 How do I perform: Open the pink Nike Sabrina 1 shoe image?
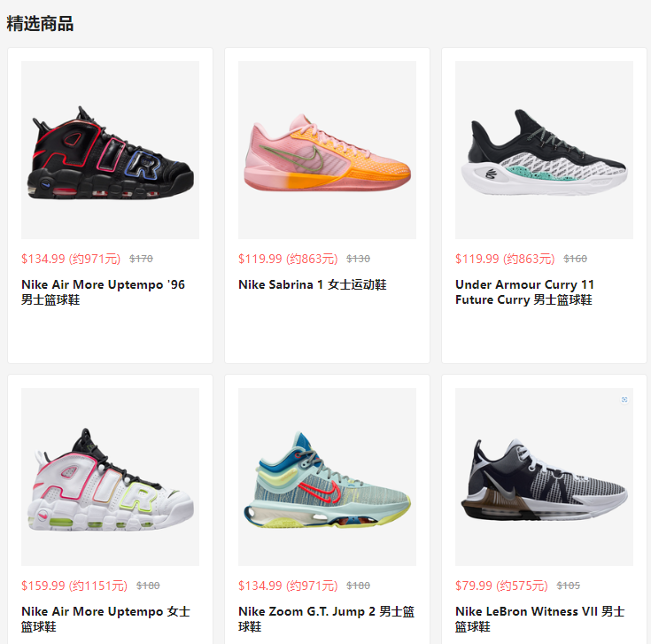[x=327, y=150]
